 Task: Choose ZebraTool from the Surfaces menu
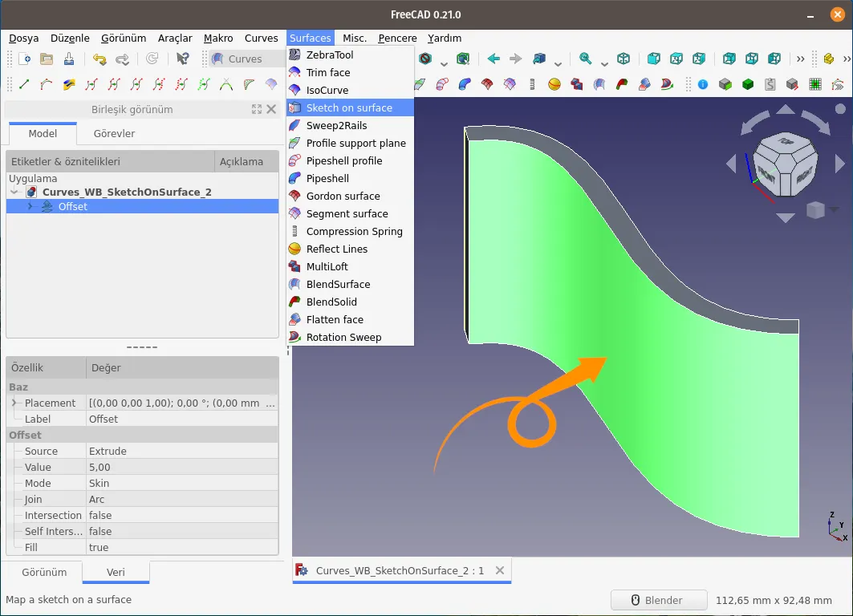(350, 55)
